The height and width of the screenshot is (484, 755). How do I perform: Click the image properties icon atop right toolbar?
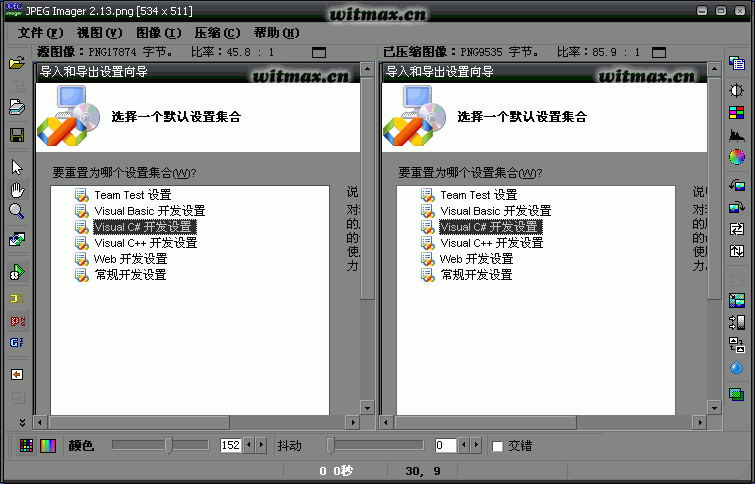tap(737, 63)
